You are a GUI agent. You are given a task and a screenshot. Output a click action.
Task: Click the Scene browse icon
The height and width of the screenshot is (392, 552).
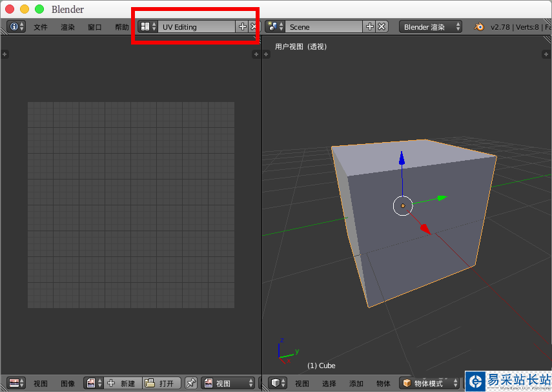[x=275, y=26]
